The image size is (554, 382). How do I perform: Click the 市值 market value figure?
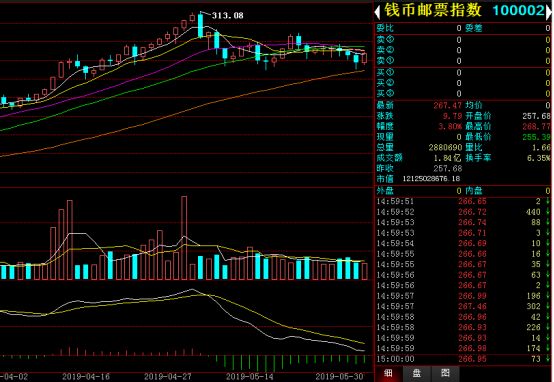click(431, 179)
